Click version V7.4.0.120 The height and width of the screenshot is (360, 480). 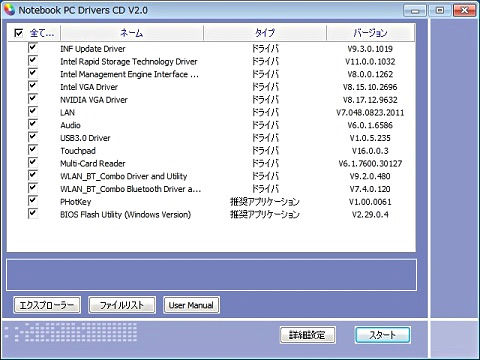click(x=370, y=189)
